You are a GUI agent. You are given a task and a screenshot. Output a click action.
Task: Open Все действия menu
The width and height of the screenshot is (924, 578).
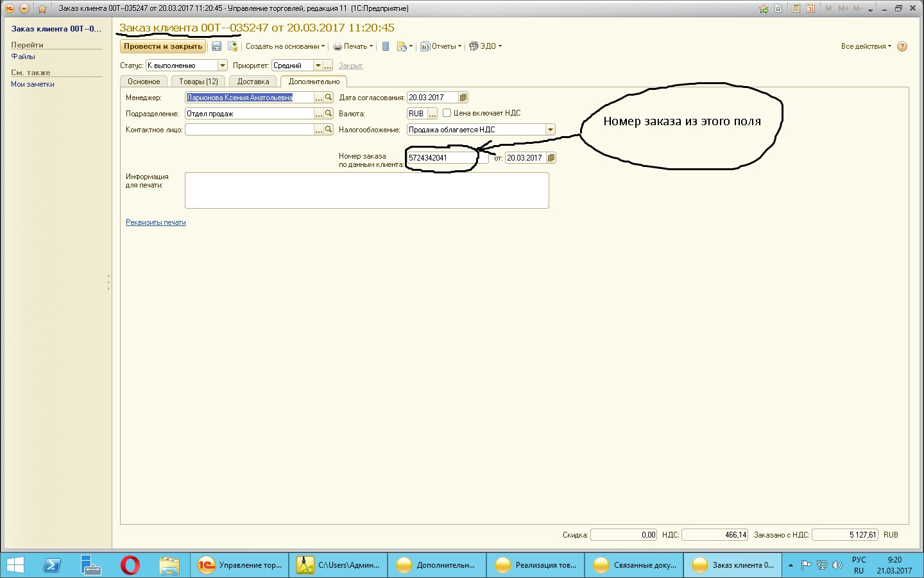coord(866,46)
